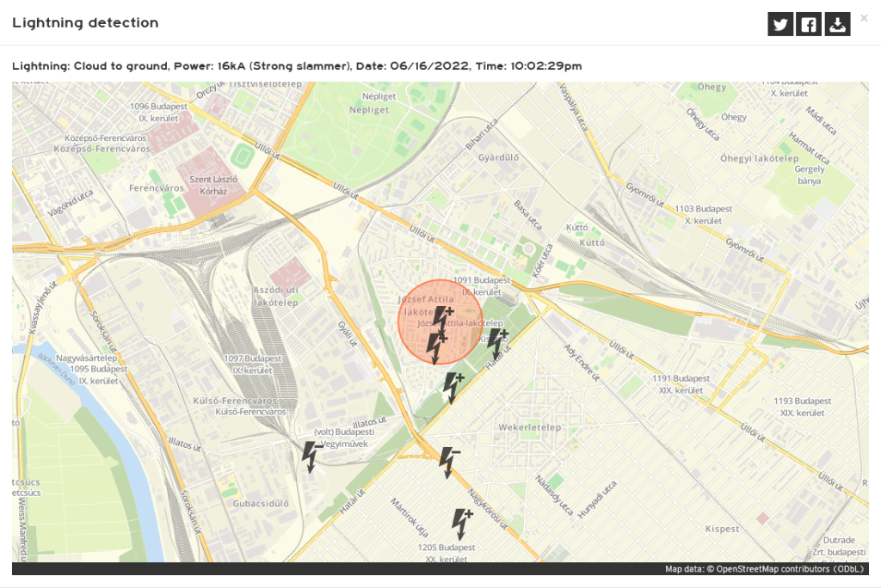Choose lightning marker directly below the red circle
881x588 pixels.
[x=453, y=388]
